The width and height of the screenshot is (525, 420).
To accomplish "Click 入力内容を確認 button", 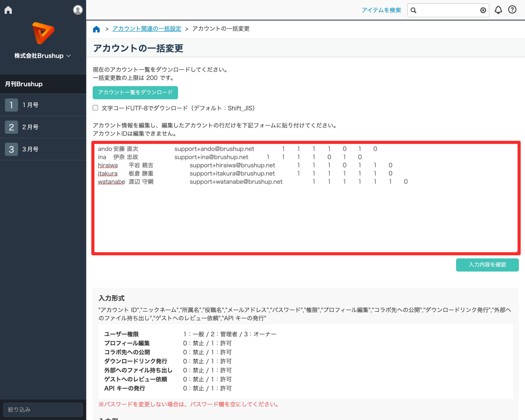I will click(x=487, y=265).
